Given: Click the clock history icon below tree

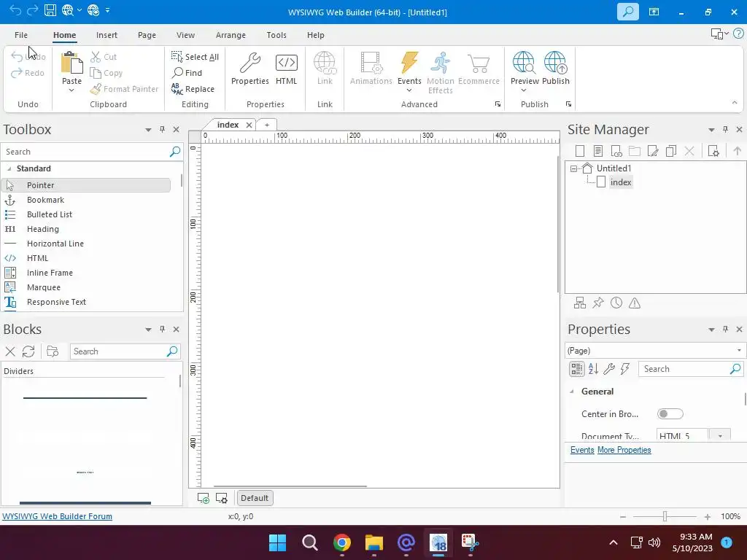Looking at the screenshot, I should (x=616, y=303).
